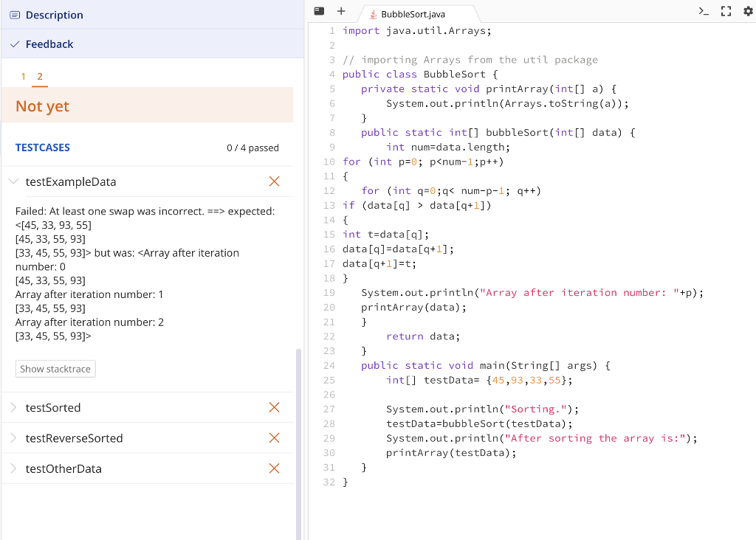
Task: Click 'data[q+1]=t;' code line
Action: coord(379,264)
